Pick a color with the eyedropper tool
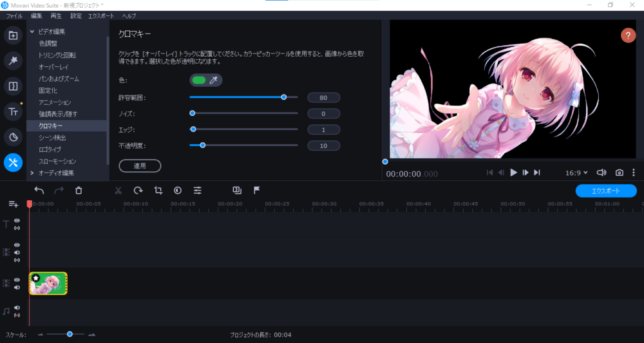Screen dimensions: 644x343 [x=214, y=80]
